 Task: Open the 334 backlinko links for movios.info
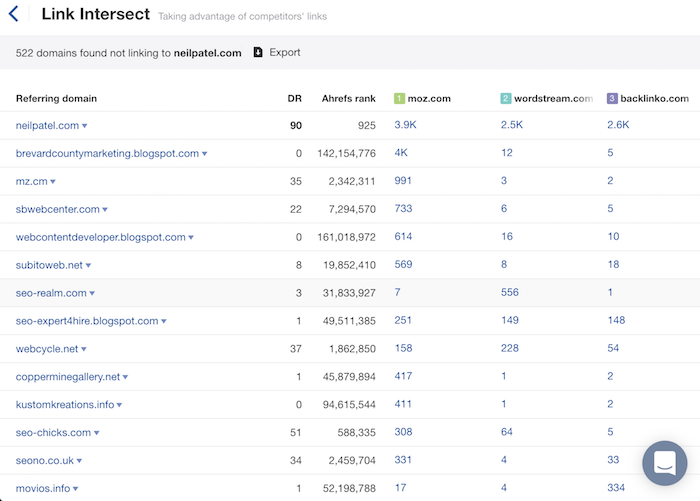point(616,488)
